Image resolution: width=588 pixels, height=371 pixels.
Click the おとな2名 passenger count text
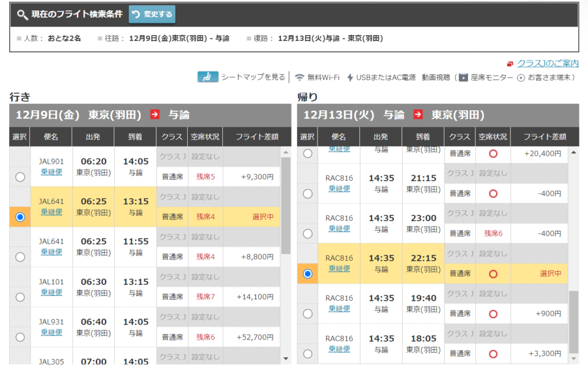pyautogui.click(x=64, y=38)
